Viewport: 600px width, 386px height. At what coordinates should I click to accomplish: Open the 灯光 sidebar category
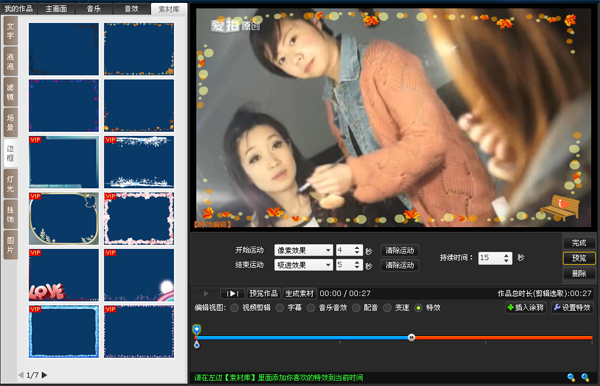(x=10, y=184)
